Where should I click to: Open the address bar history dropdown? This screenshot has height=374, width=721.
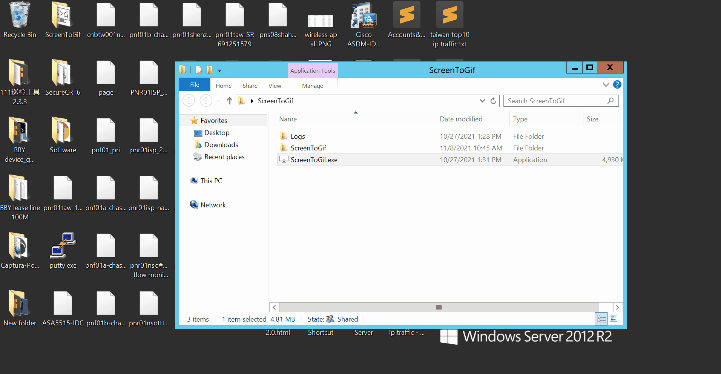pos(482,101)
